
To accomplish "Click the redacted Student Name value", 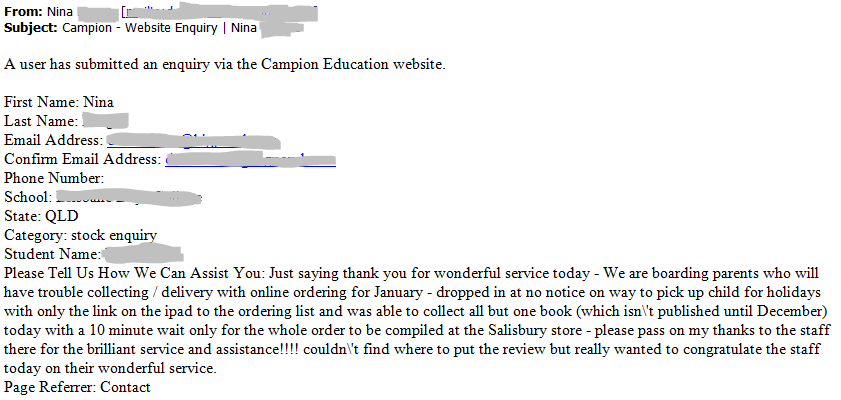I will (x=142, y=253).
